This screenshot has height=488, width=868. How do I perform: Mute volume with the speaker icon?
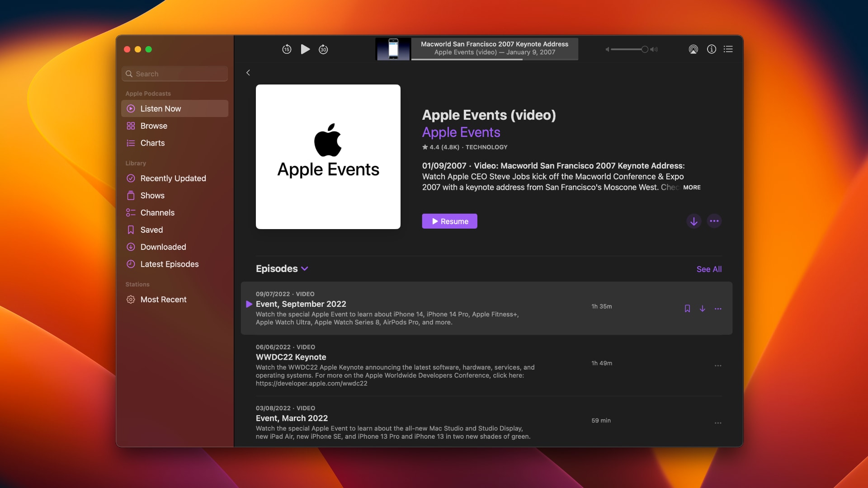point(608,49)
